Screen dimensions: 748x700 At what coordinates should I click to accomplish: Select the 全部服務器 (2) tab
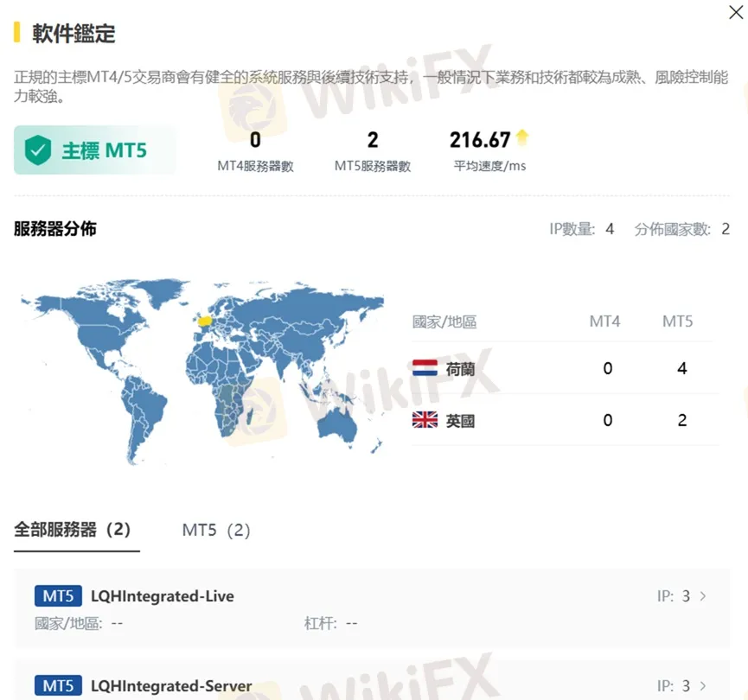coord(76,529)
